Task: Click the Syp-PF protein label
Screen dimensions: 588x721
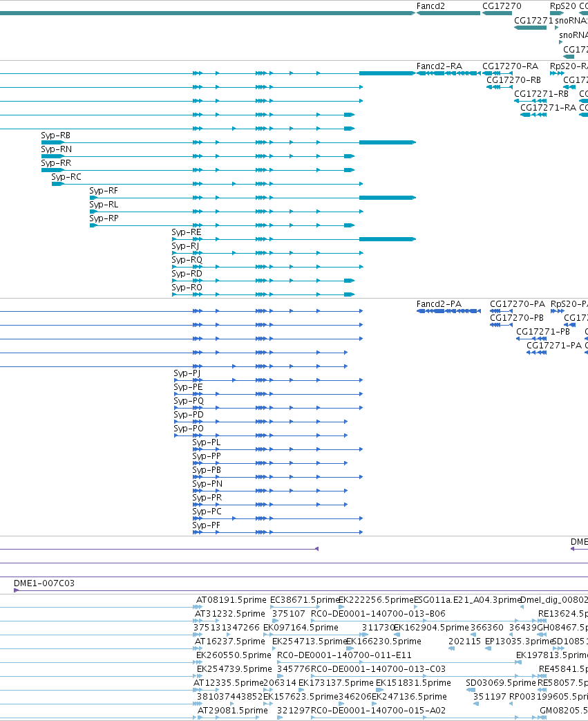Action: click(x=206, y=525)
